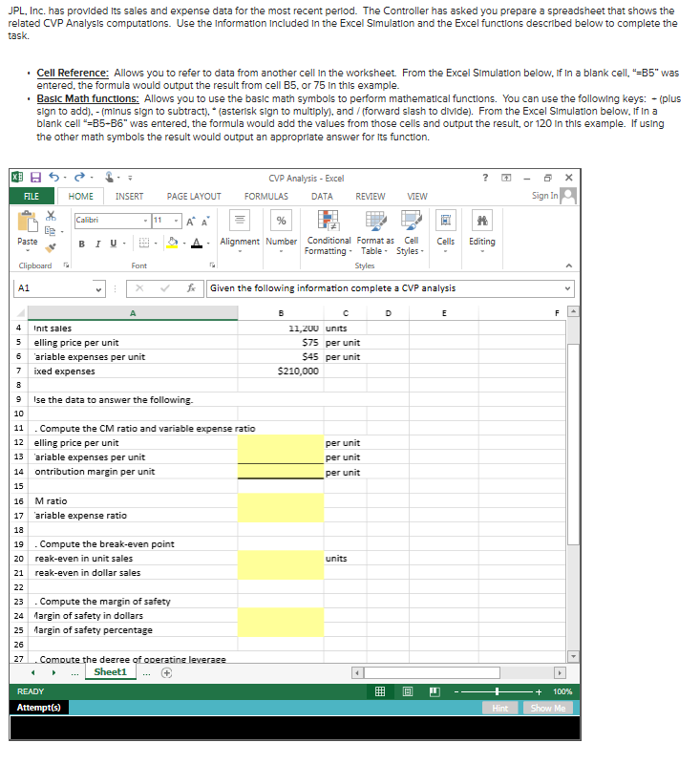
Task: Expand the formula bar
Action: (x=567, y=288)
